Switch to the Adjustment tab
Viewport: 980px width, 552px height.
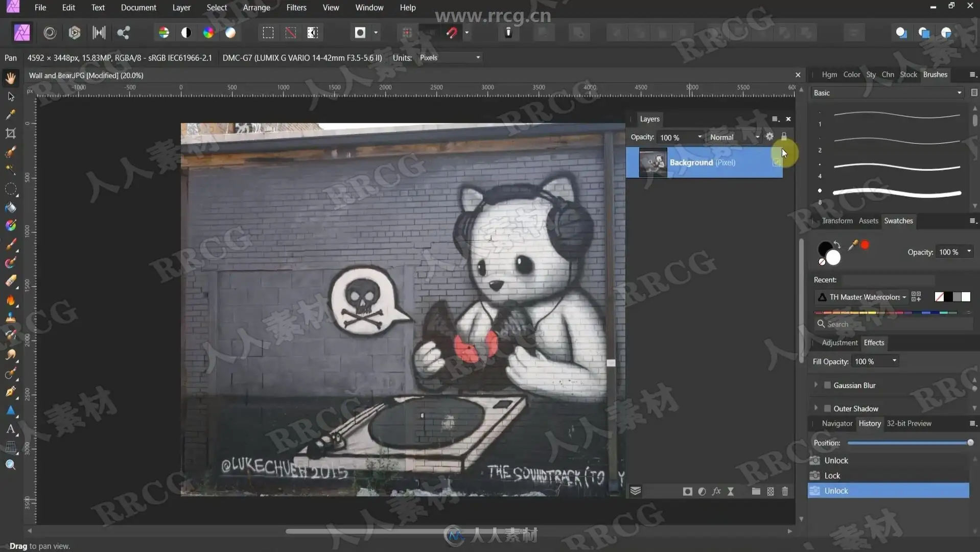839,343
